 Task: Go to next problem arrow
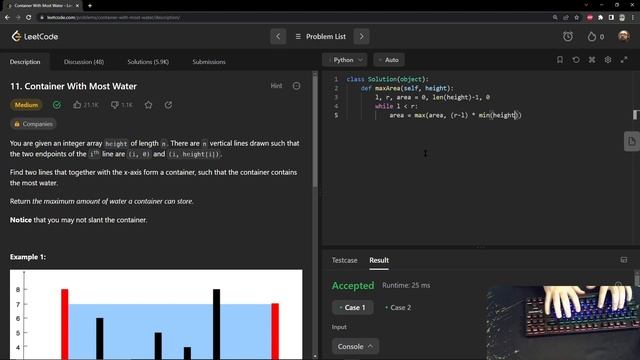[362, 36]
